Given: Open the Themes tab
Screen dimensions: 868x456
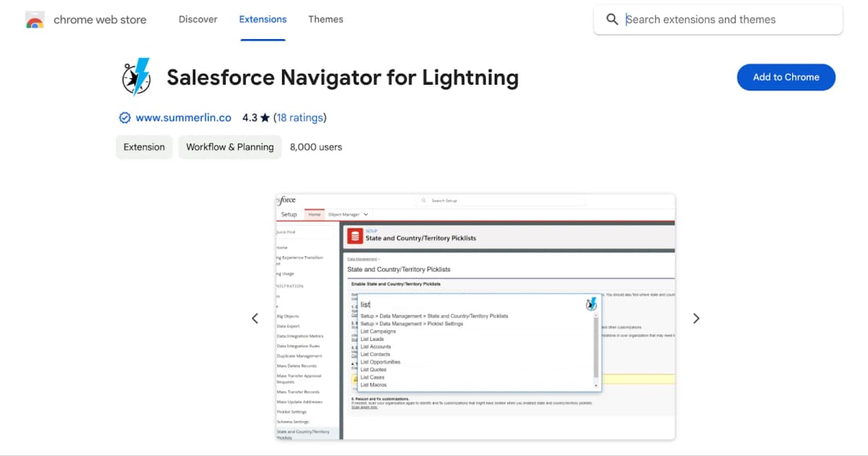Looking at the screenshot, I should 325,20.
